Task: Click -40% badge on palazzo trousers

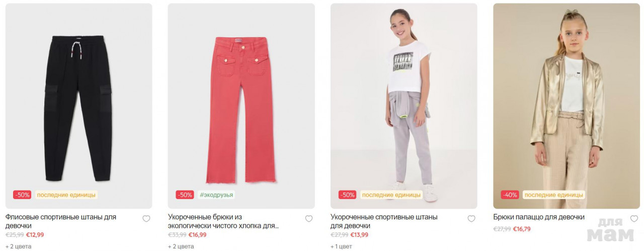Action: 510,195
